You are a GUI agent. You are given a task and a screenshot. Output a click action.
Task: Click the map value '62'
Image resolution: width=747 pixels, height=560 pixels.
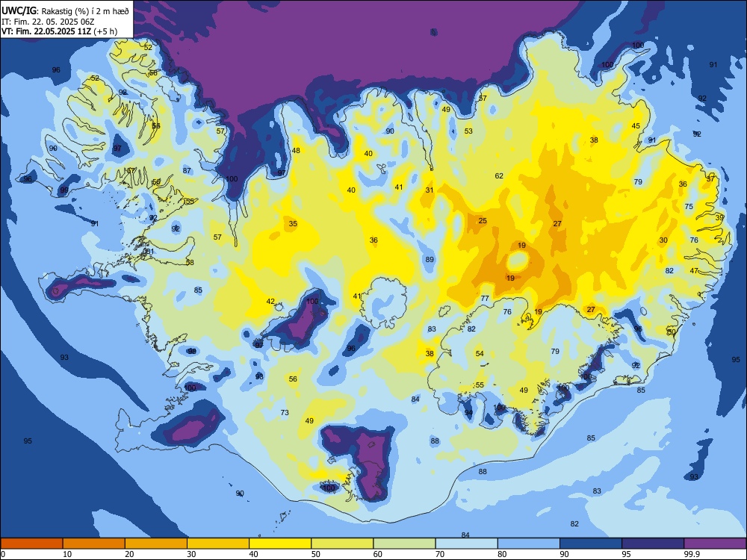click(499, 175)
